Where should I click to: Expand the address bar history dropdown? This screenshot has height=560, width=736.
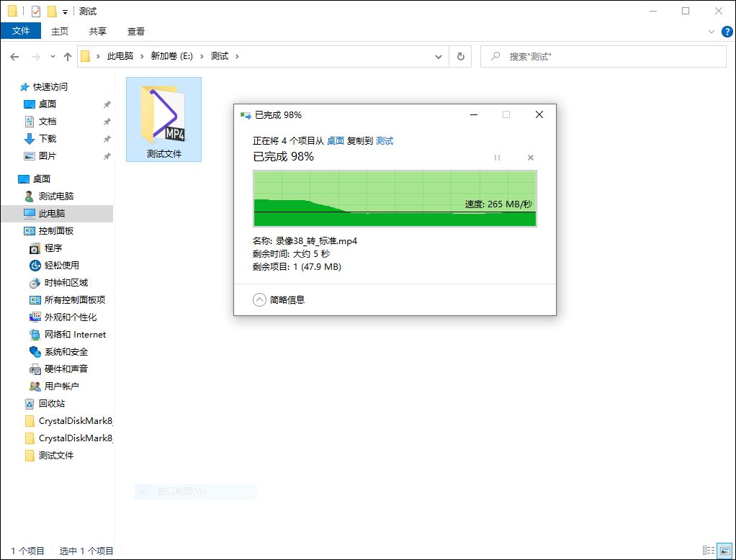tap(439, 57)
